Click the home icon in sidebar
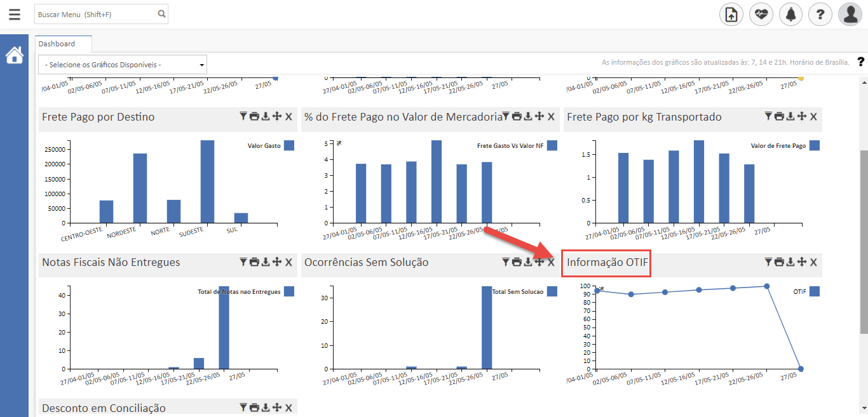 pos(14,56)
